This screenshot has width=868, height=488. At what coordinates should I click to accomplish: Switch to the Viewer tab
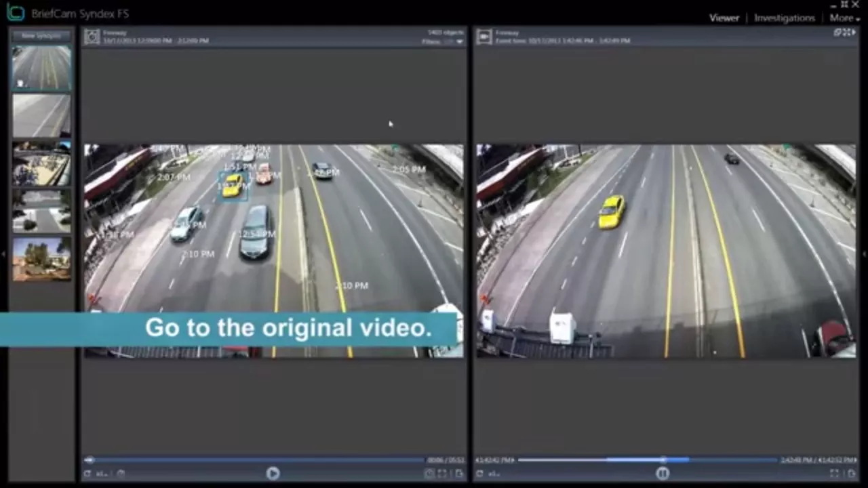click(724, 18)
